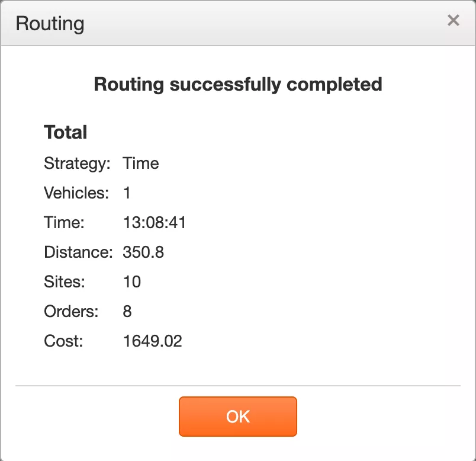Image resolution: width=476 pixels, height=461 pixels.
Task: Click the Sites label
Action: [x=65, y=281]
